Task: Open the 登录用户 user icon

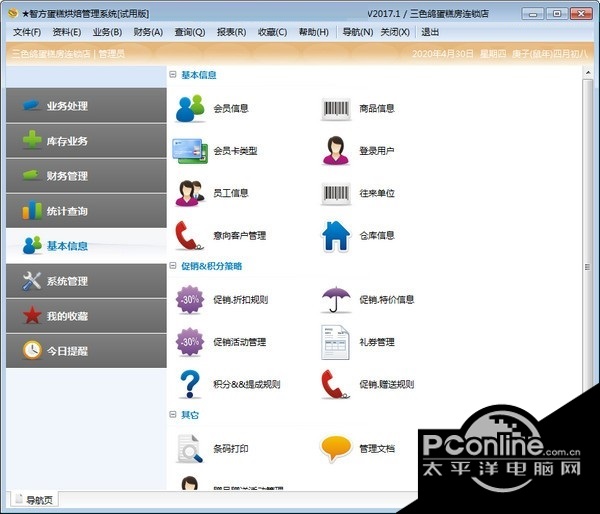Action: (x=336, y=150)
